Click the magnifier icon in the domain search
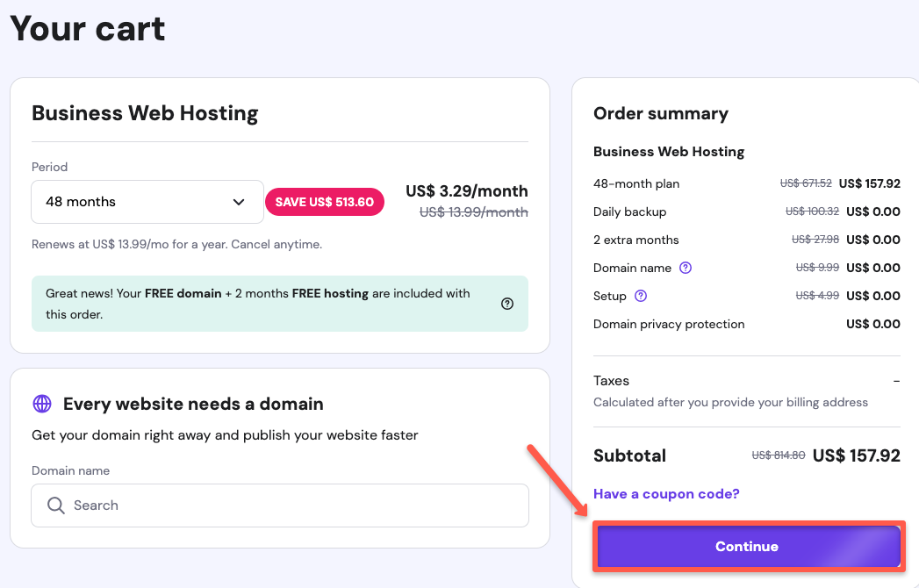The height and width of the screenshot is (588, 919). pos(56,506)
